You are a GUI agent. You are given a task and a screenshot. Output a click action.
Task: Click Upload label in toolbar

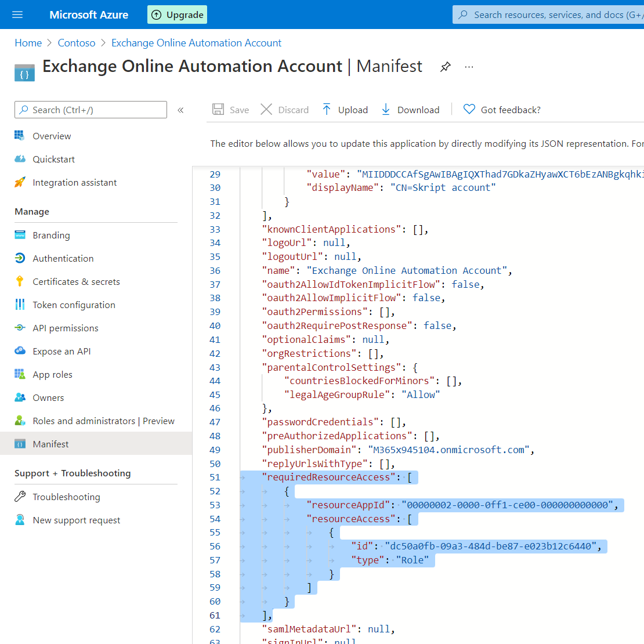tap(353, 110)
